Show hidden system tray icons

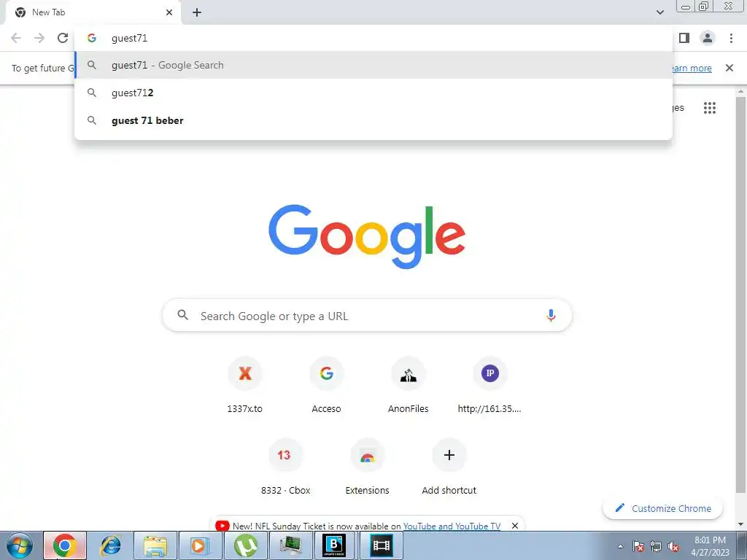click(x=620, y=546)
